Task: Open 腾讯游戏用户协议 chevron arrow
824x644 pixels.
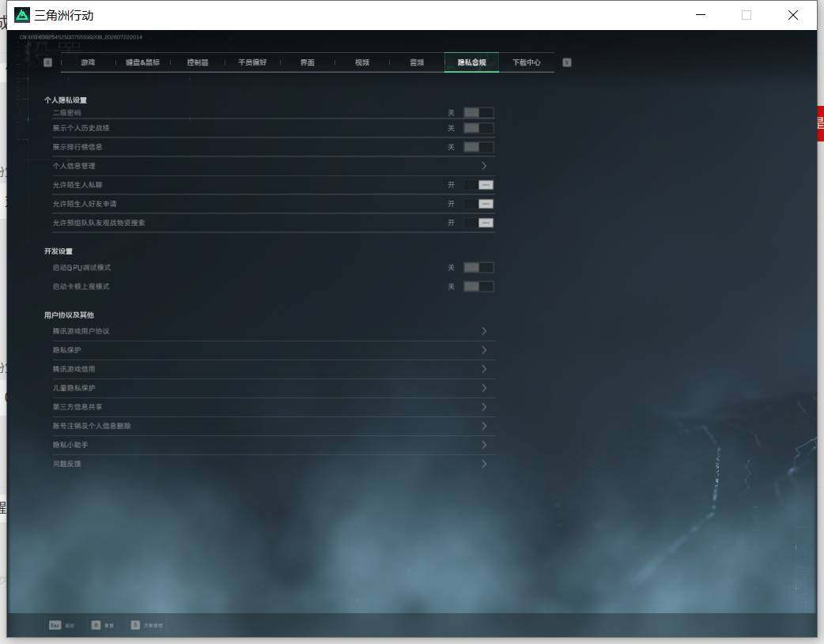Action: (484, 331)
